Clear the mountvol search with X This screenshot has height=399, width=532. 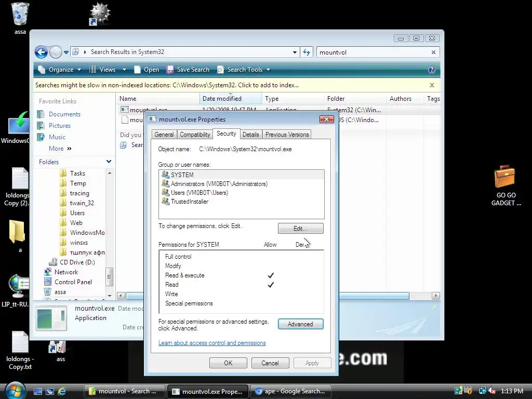(433, 52)
